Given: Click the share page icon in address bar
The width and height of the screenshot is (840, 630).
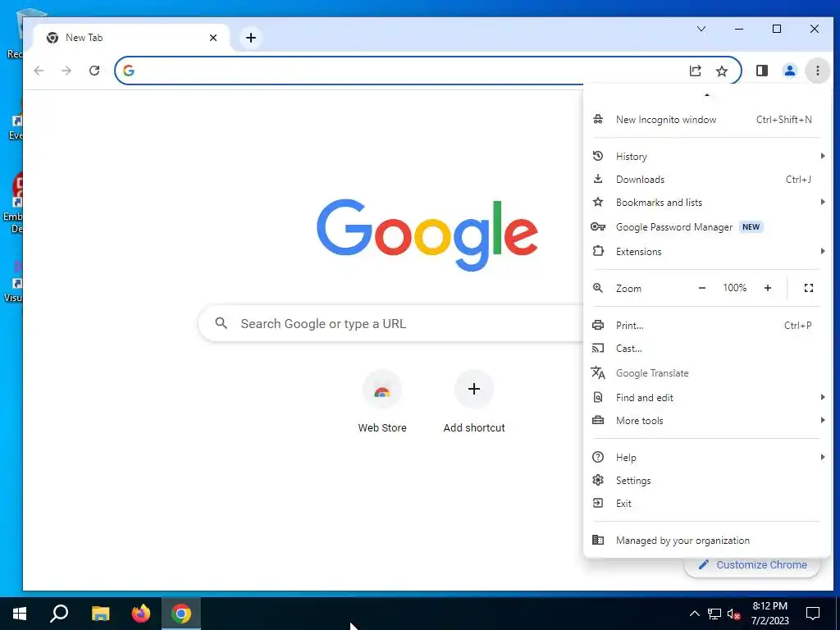Looking at the screenshot, I should [x=695, y=71].
